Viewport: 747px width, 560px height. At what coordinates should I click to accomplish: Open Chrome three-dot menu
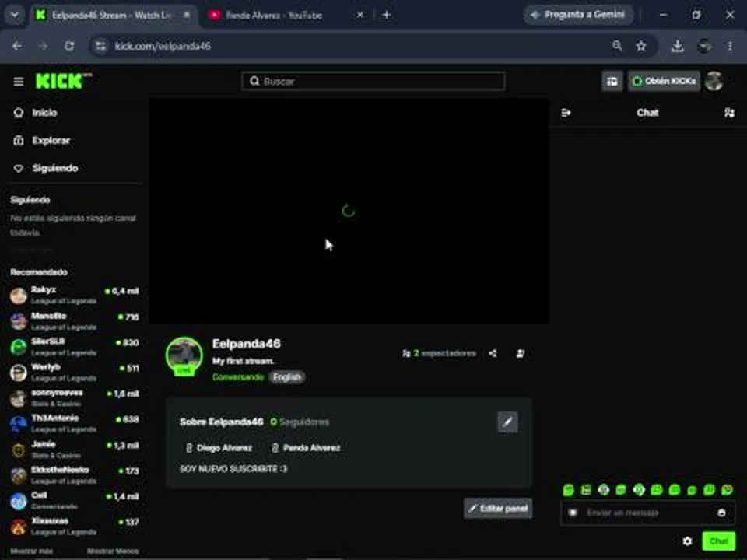[x=731, y=46]
